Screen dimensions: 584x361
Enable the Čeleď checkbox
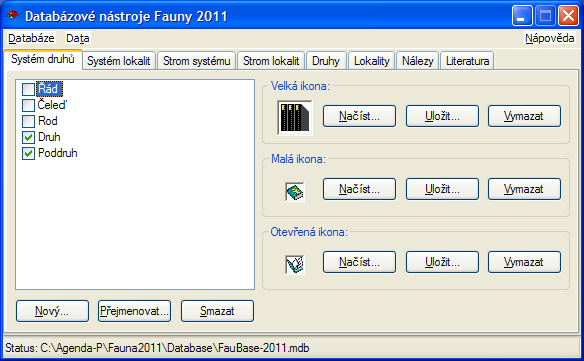point(28,105)
